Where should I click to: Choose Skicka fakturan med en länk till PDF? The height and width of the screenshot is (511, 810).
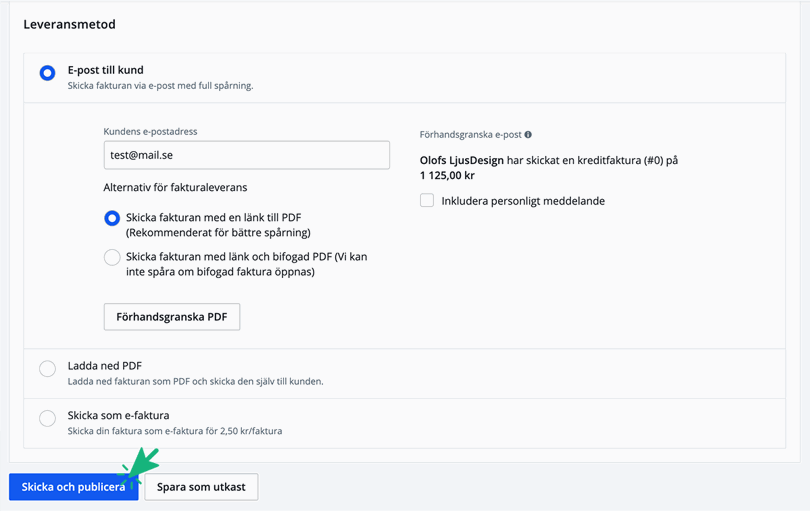[113, 218]
